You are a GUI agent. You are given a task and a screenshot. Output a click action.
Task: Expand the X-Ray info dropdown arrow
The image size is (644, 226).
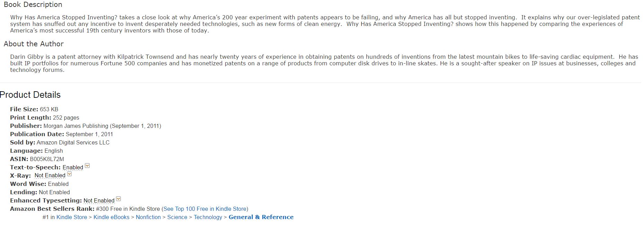(69, 174)
